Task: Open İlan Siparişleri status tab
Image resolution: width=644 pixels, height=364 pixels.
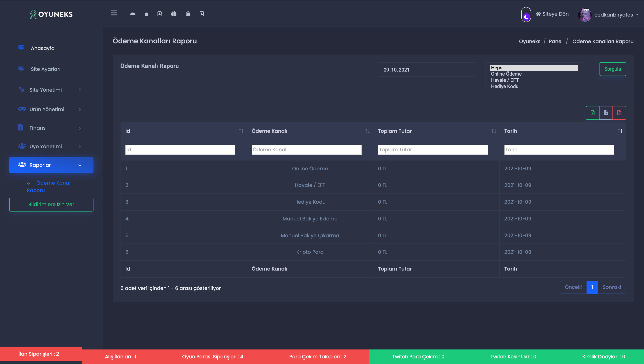Action: click(41, 354)
